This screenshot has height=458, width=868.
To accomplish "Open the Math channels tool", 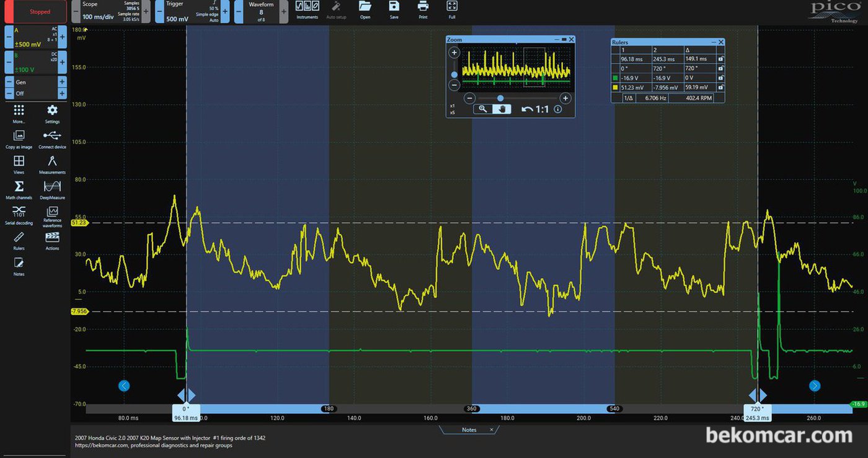I will (19, 190).
